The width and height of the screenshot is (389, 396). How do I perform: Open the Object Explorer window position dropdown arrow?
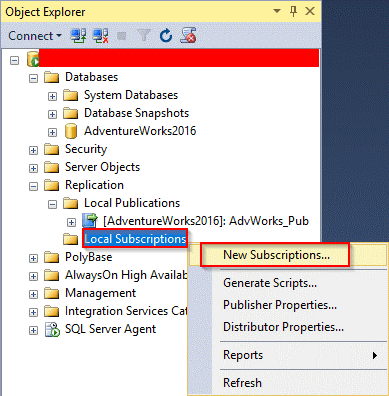(x=277, y=11)
